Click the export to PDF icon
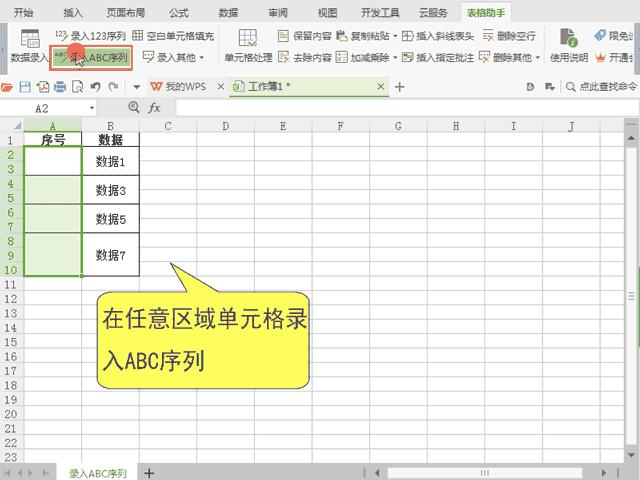Viewport: 640px width, 480px height. coord(43,87)
